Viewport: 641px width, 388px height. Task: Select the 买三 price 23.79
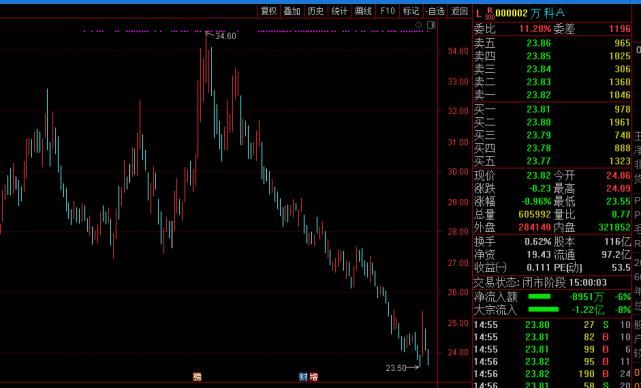tap(538, 135)
